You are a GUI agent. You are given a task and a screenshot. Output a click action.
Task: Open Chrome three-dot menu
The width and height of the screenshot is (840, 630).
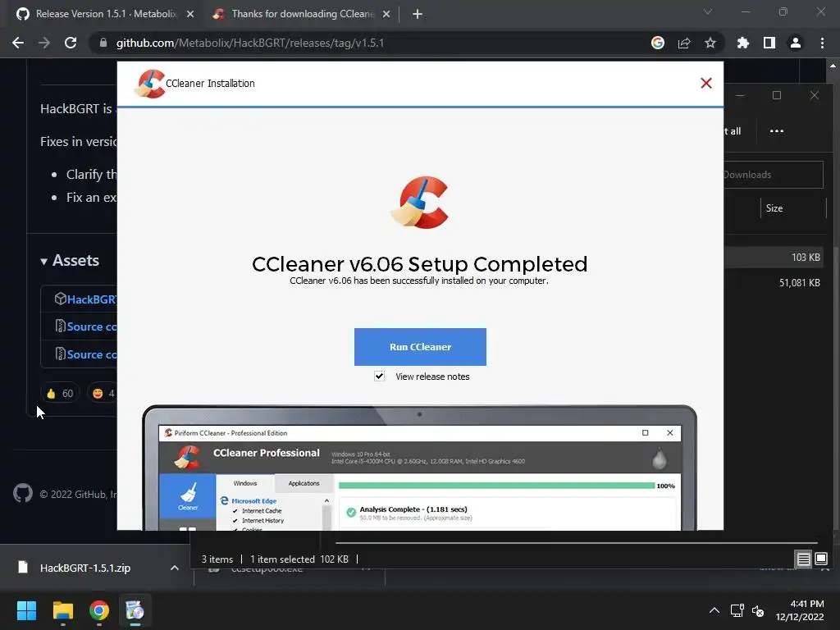tap(822, 43)
